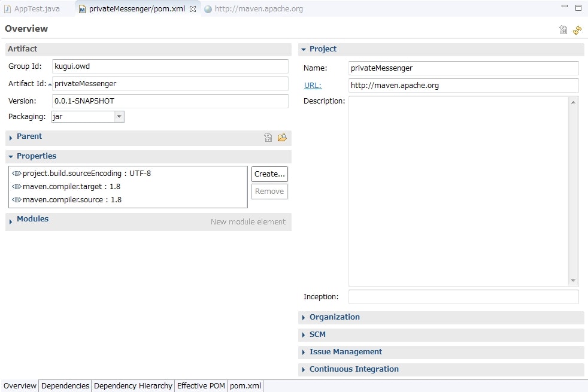Expand the Issue Management section
This screenshot has width=588, height=392.
click(x=304, y=353)
